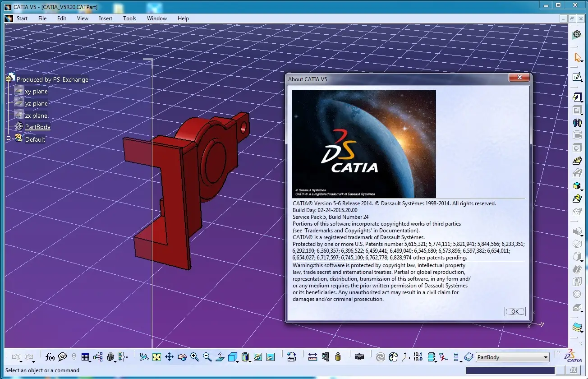Select yz plane in specification tree
Viewport: 588px width, 379px height.
[36, 103]
